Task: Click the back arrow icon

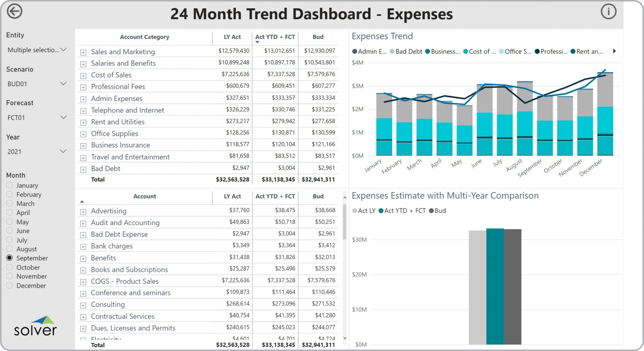Action: pos(14,12)
